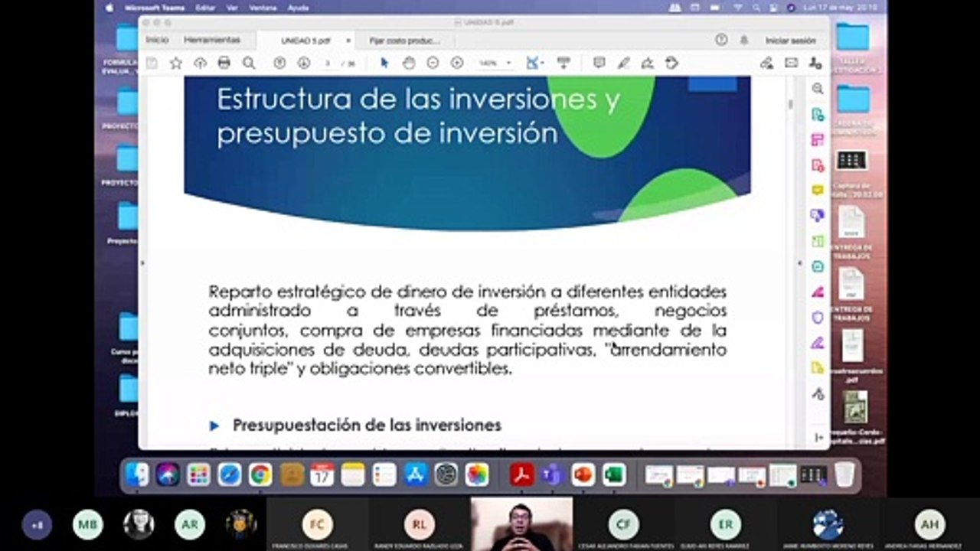Select the AH participant tile

[x=929, y=524]
